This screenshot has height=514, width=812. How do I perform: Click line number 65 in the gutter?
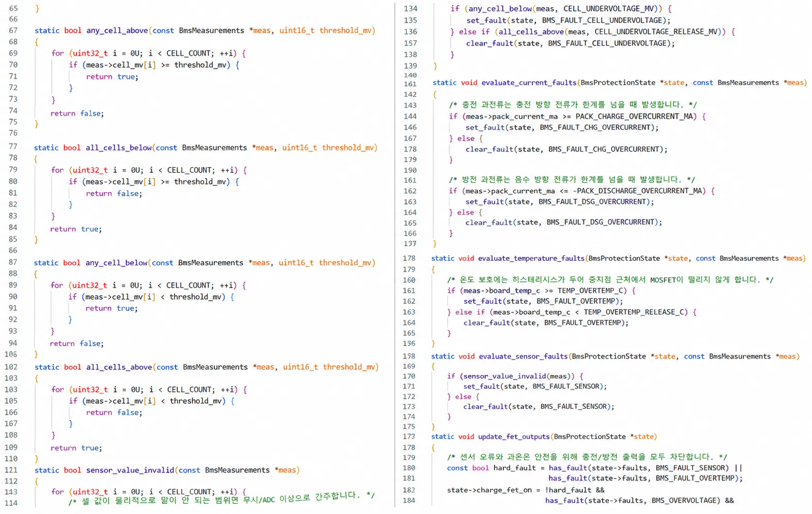click(x=13, y=9)
